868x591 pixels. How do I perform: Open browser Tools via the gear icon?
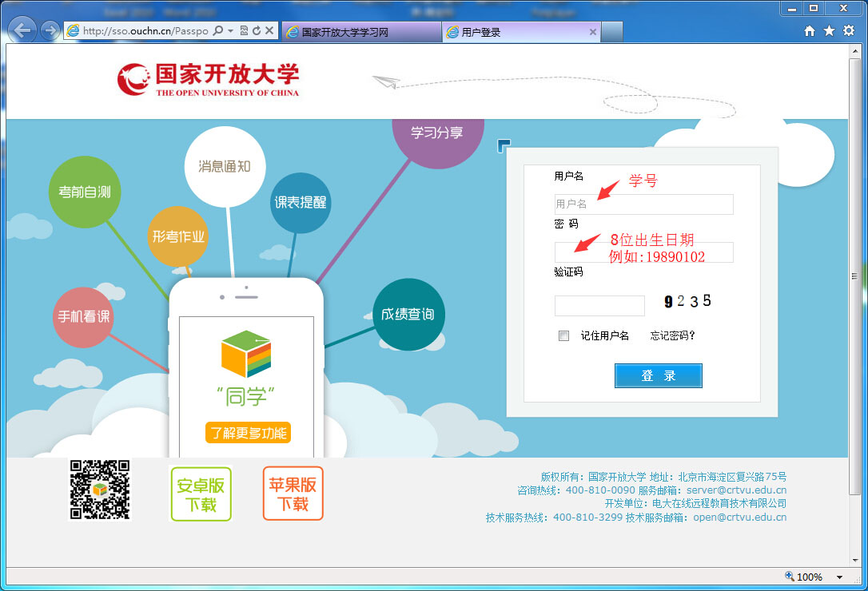point(850,30)
